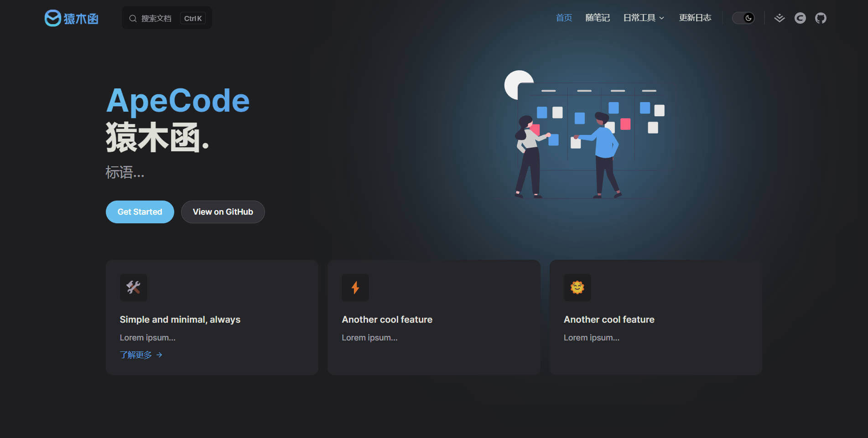This screenshot has width=868, height=438.
Task: Click the smiling sun feature icon
Action: click(x=577, y=287)
